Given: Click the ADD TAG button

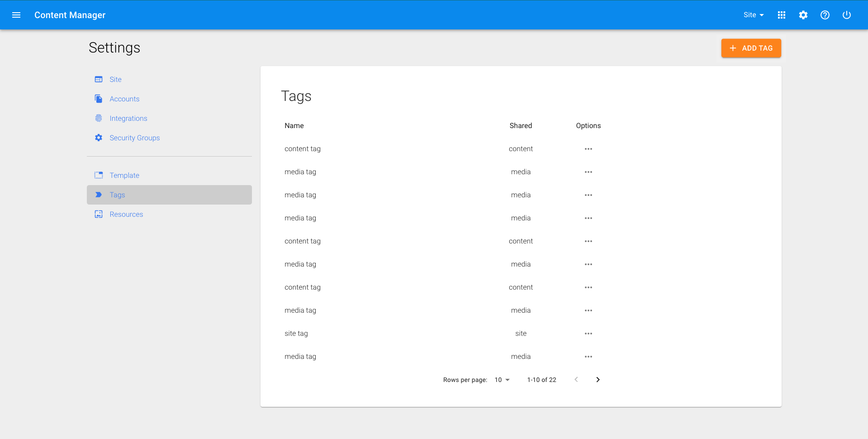Looking at the screenshot, I should coord(751,48).
